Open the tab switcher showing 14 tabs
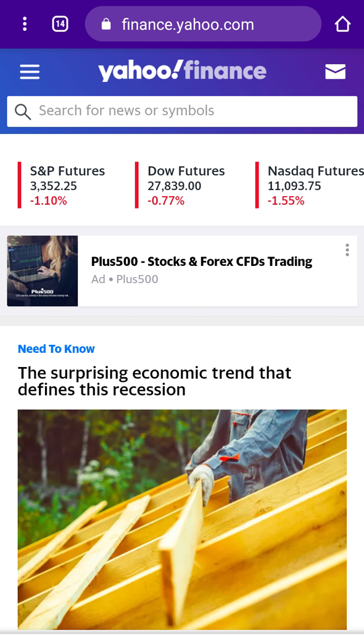Image resolution: width=364 pixels, height=636 pixels. (60, 24)
